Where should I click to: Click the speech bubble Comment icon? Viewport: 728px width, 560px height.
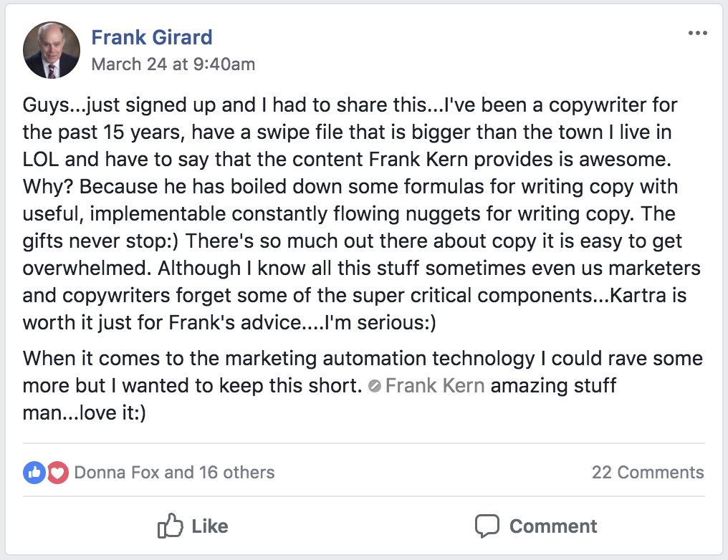coord(487,526)
